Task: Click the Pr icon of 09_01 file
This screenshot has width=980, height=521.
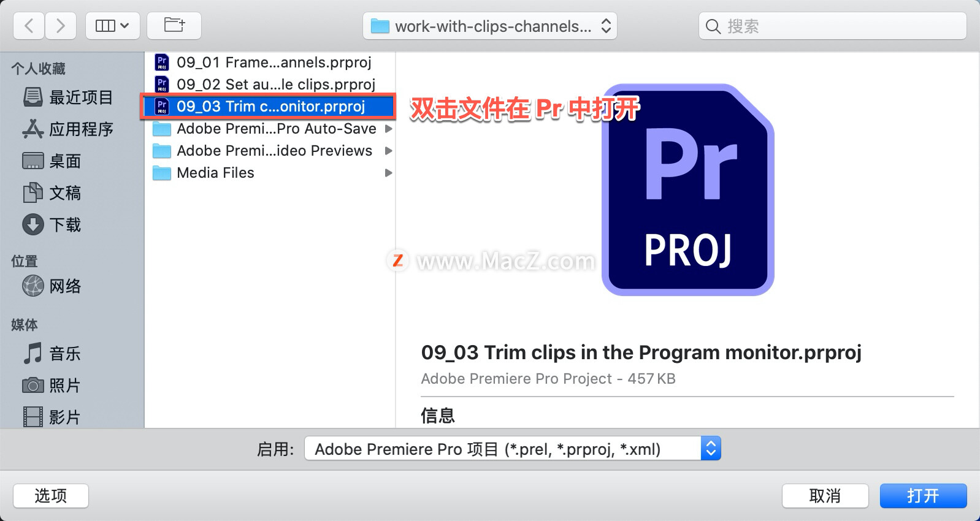Action: [x=162, y=63]
